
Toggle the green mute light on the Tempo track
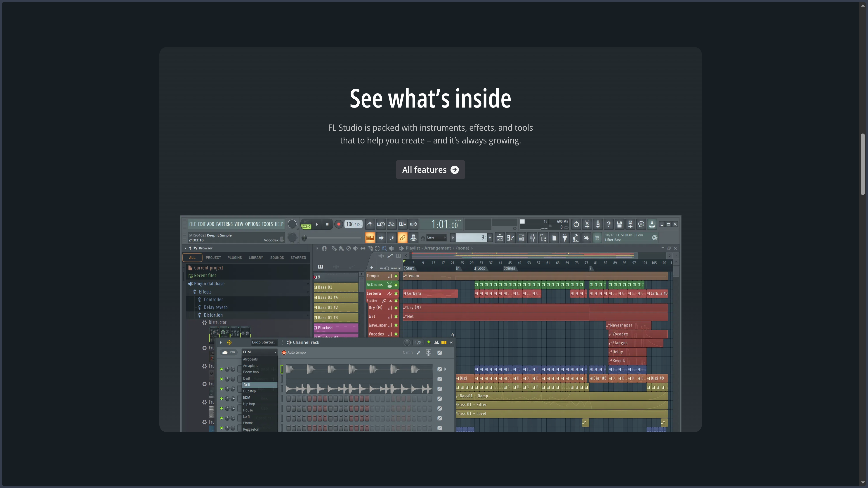(396, 276)
